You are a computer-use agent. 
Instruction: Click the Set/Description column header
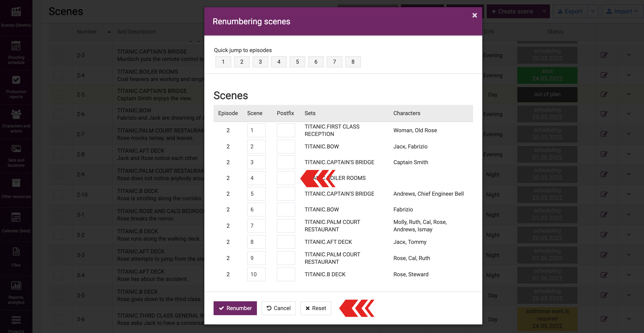point(136,32)
